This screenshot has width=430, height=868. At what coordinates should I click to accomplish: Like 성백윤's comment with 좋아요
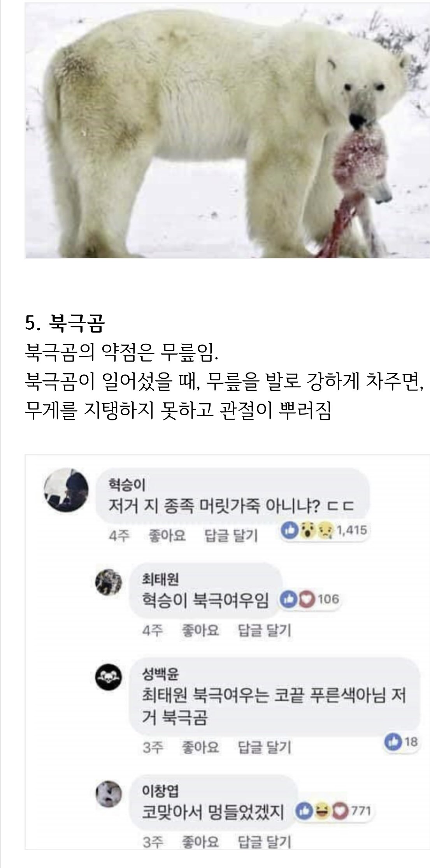click(x=200, y=747)
